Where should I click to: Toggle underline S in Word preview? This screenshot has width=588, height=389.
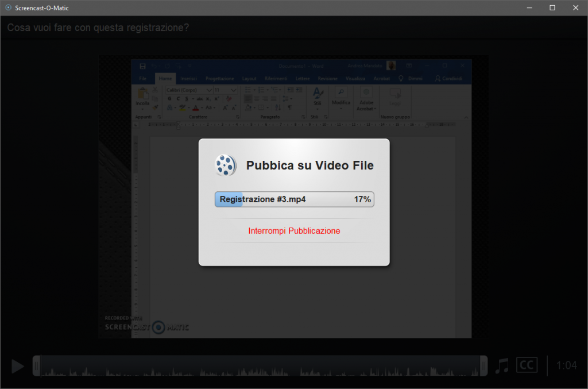(x=187, y=99)
